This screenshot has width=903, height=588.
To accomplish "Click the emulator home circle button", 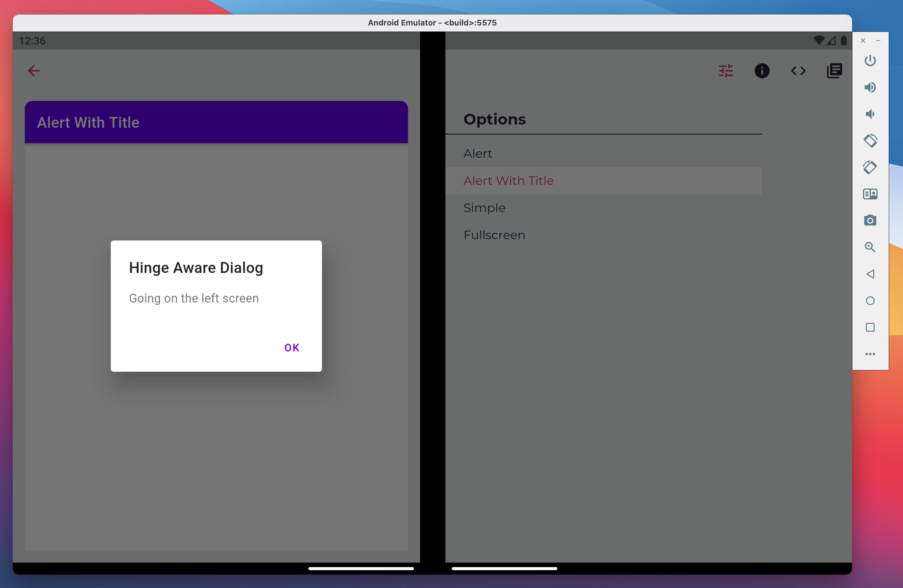I will 870,301.
